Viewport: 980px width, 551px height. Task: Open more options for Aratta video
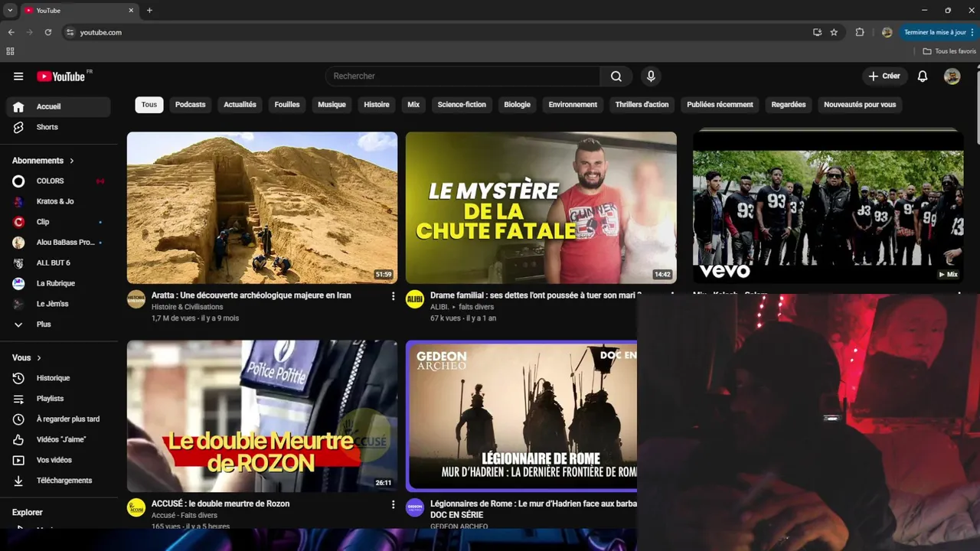[394, 296]
